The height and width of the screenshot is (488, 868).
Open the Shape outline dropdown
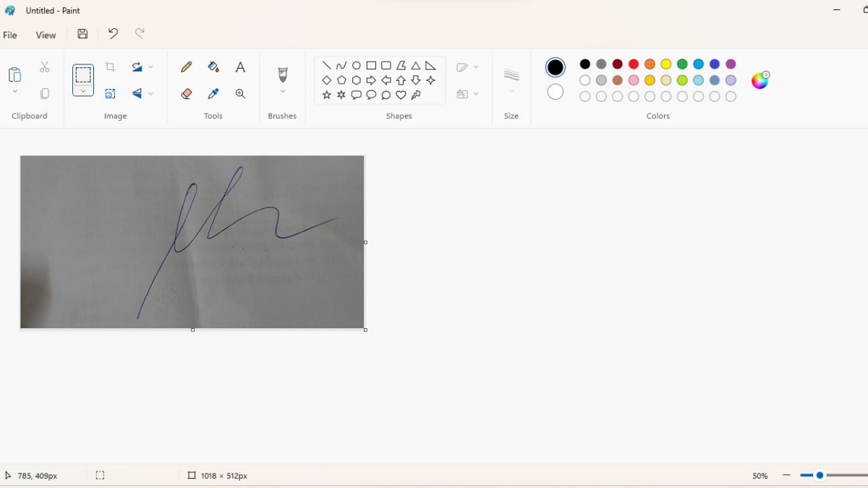[x=468, y=67]
